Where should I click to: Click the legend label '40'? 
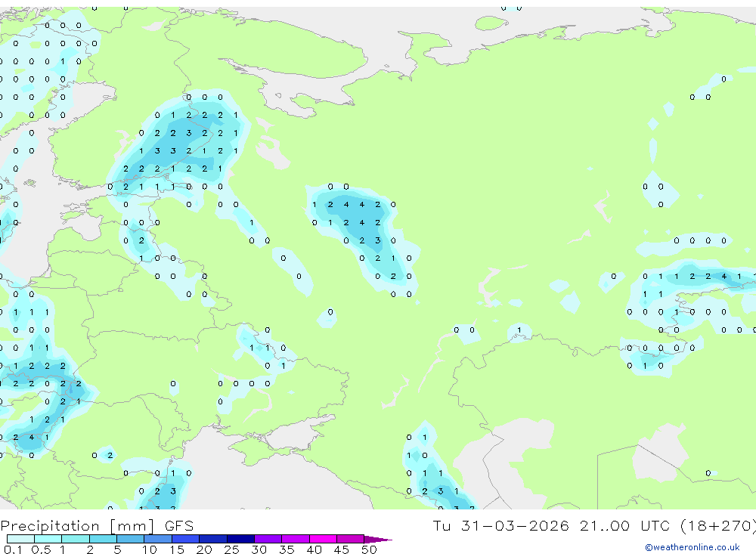pyautogui.click(x=314, y=549)
